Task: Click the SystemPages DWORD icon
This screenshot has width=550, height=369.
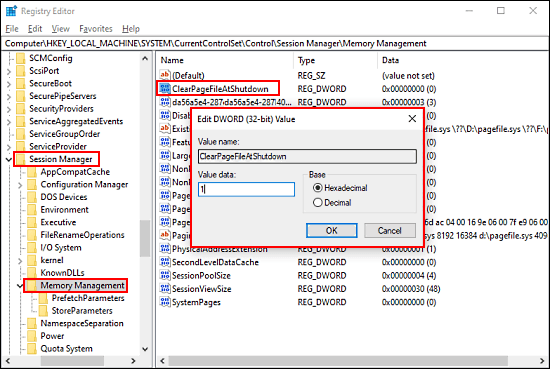Action: [165, 302]
